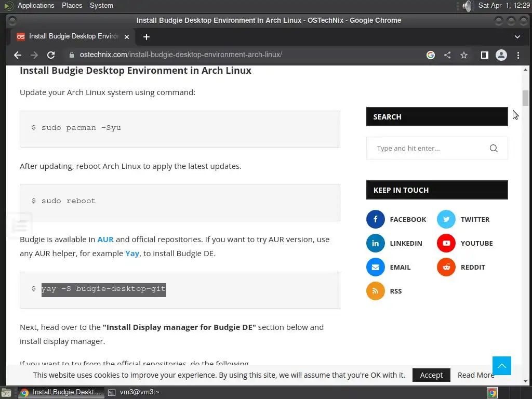Accept the cookie notice
Screen dimensions: 532x399
coord(431,375)
